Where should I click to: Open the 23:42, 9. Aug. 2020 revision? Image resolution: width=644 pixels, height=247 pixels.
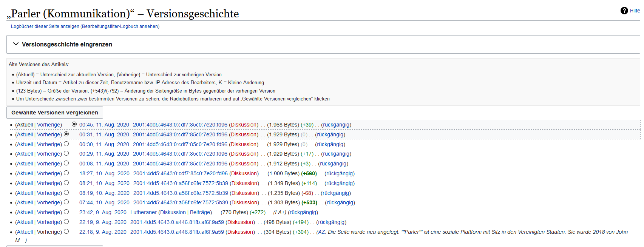(103, 213)
